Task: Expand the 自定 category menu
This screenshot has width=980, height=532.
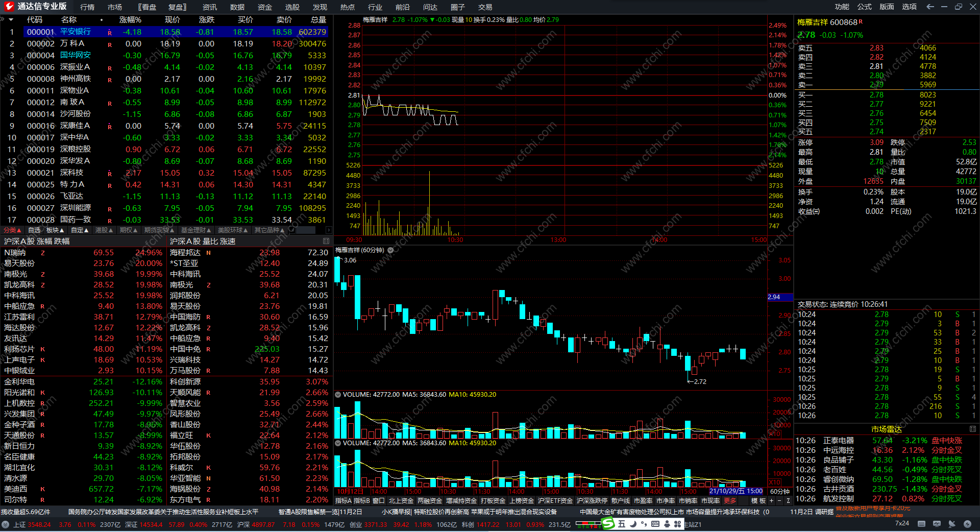Action: tap(80, 230)
